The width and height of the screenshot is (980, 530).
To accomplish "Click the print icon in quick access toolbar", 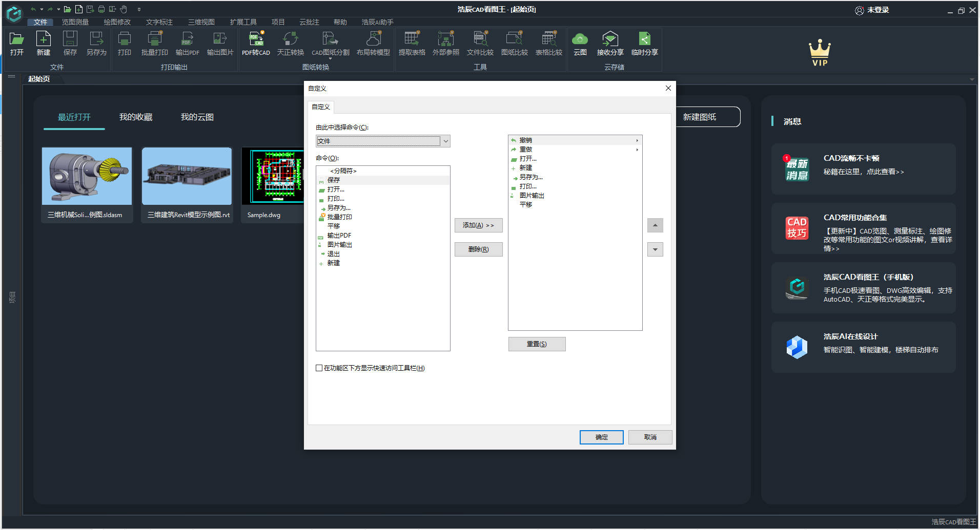I will pos(101,9).
